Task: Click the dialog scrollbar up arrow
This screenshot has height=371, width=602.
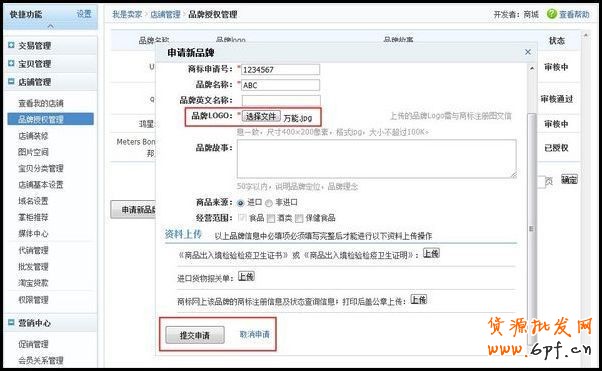Action: (532, 69)
